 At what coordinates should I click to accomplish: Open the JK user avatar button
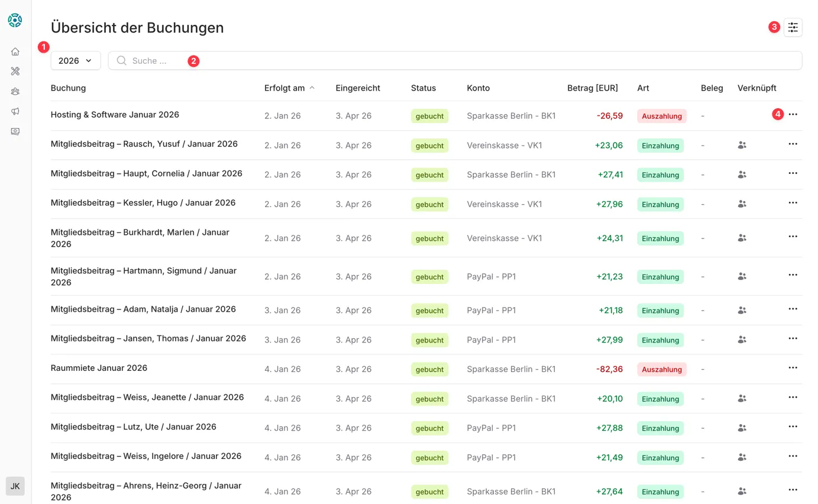tap(15, 486)
